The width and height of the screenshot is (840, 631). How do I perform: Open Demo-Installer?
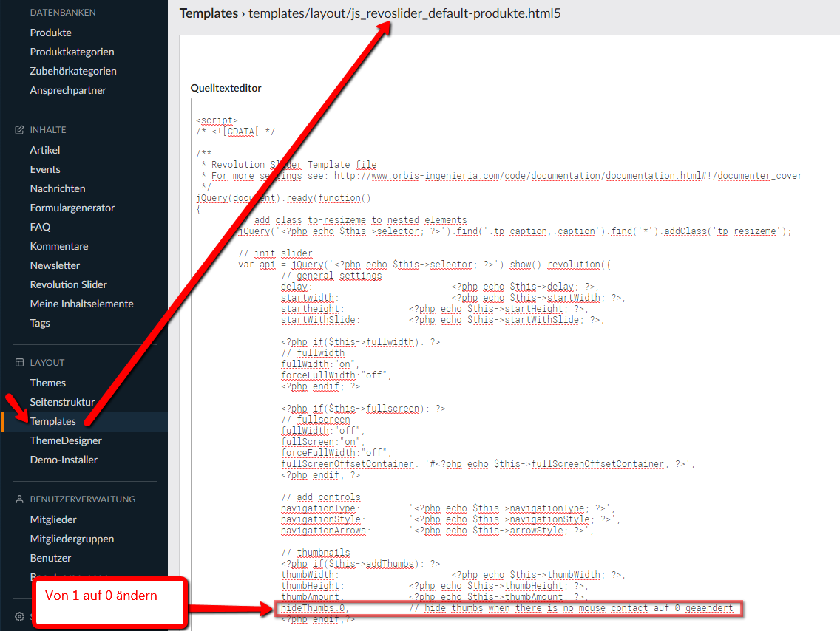pyautogui.click(x=64, y=460)
